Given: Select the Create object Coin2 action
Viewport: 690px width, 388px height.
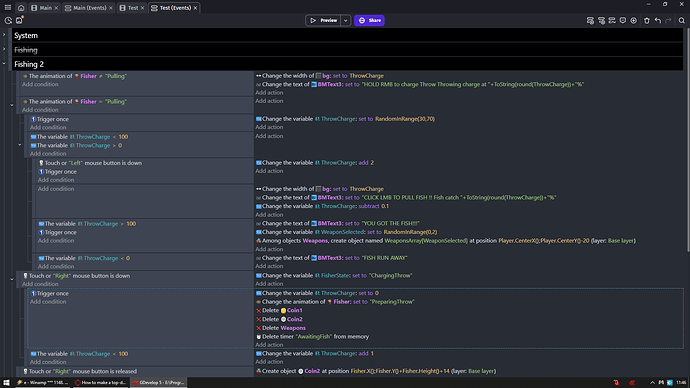Looking at the screenshot, I should 376,371.
